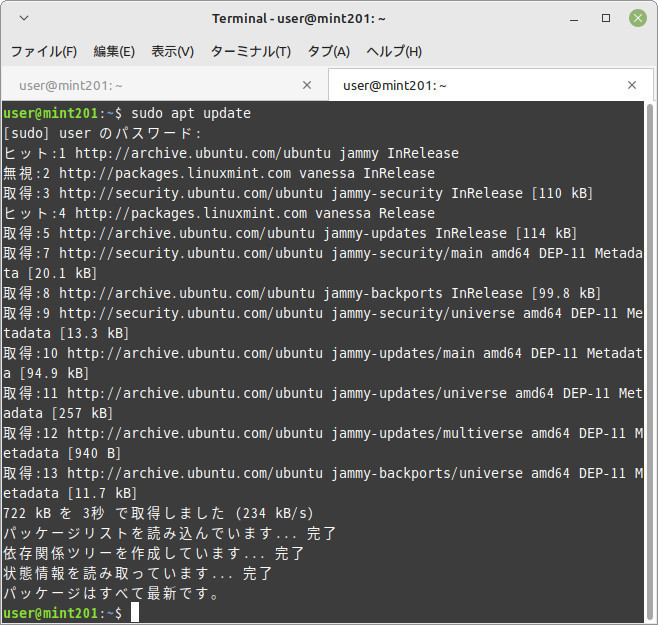658x625 pixels.
Task: Click the '取得:5' jammy-updates InRelease line
Action: (x=290, y=233)
